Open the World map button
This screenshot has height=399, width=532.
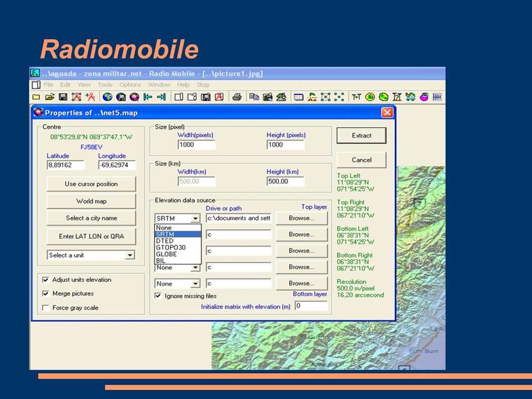click(x=92, y=201)
